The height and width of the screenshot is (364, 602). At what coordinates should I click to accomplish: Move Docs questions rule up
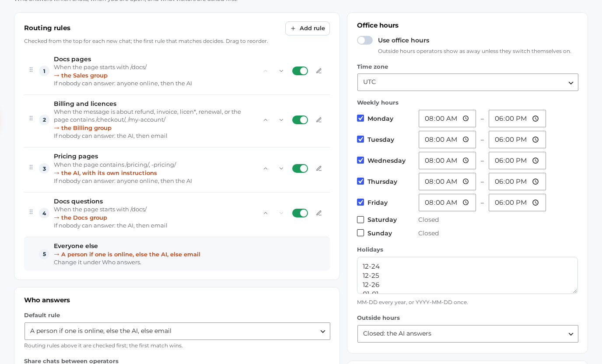pyautogui.click(x=266, y=213)
